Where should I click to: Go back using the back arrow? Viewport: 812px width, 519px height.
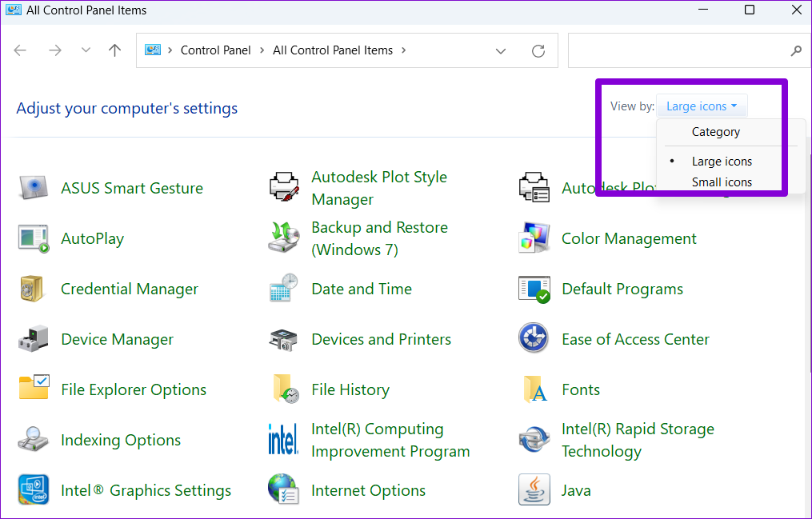[20, 50]
